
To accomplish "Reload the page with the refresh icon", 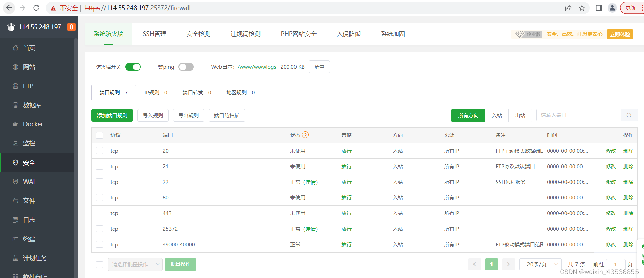I will tap(36, 8).
